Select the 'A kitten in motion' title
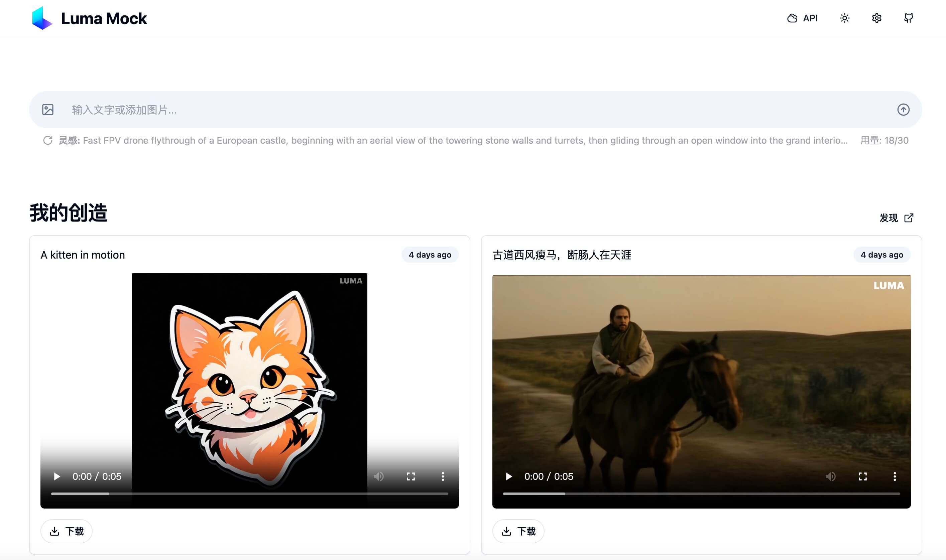 pos(83,255)
